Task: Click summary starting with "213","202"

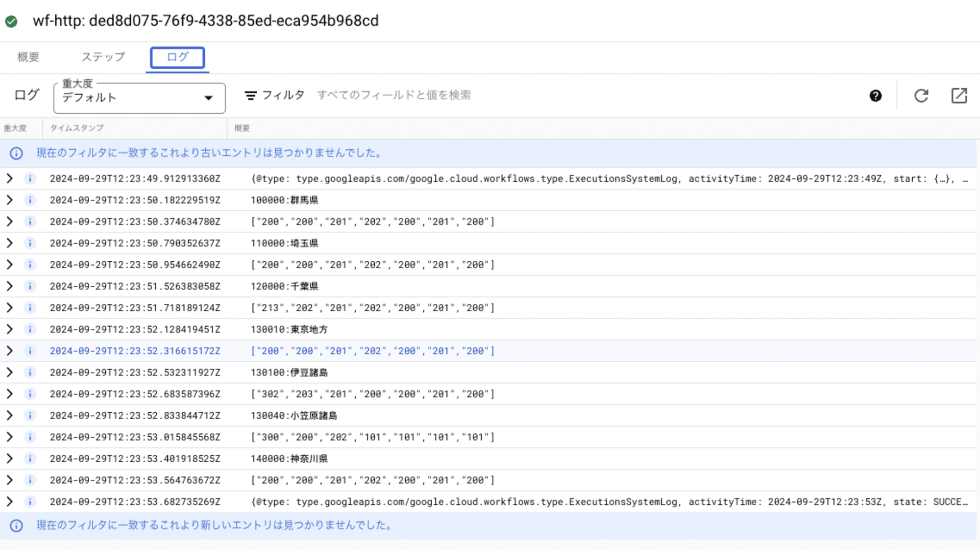Action: [373, 308]
